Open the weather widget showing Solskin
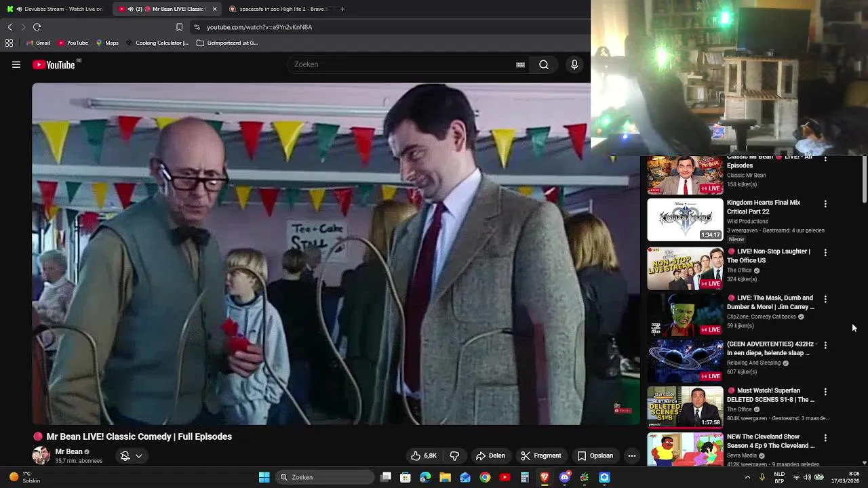This screenshot has width=868, height=488. [26, 477]
